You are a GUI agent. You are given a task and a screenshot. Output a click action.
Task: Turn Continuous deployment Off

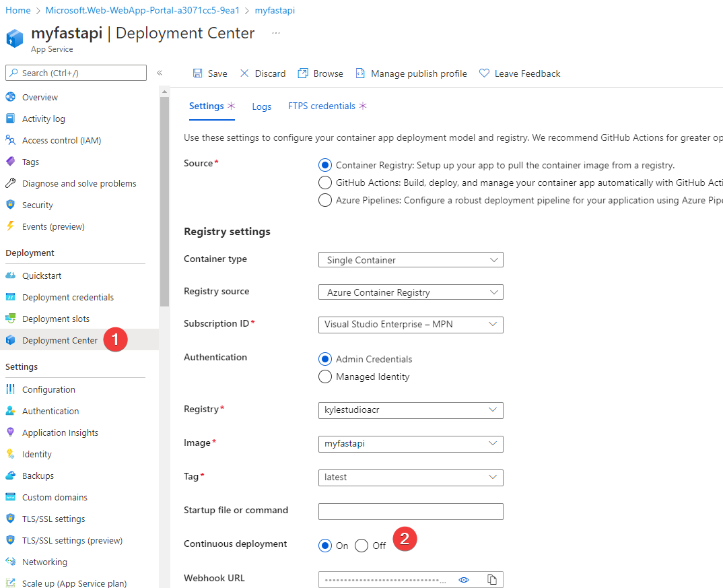361,546
